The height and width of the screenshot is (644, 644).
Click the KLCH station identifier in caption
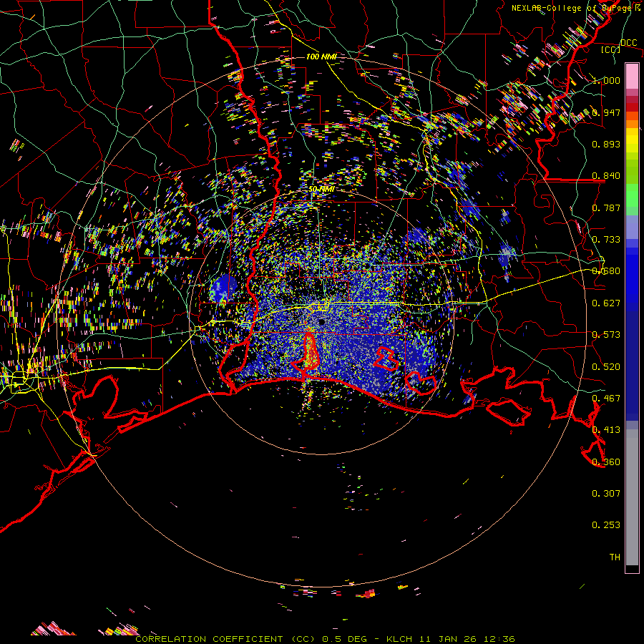[399, 639]
